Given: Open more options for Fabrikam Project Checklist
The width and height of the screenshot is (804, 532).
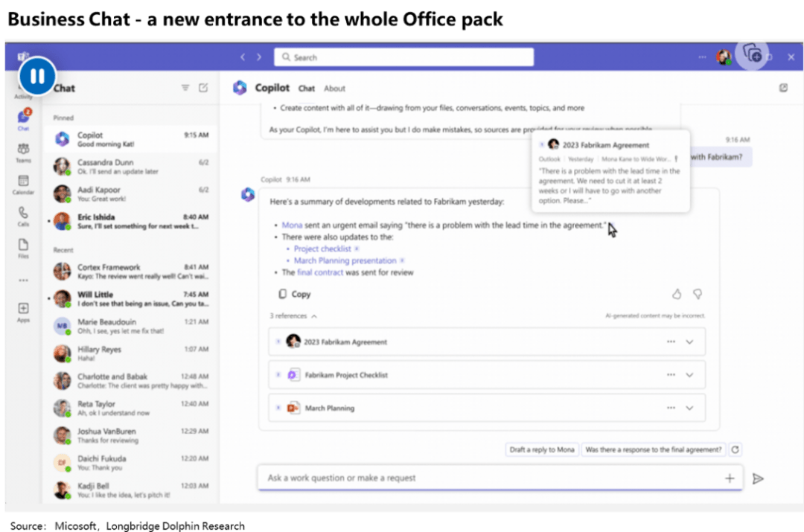Looking at the screenshot, I should 671,375.
